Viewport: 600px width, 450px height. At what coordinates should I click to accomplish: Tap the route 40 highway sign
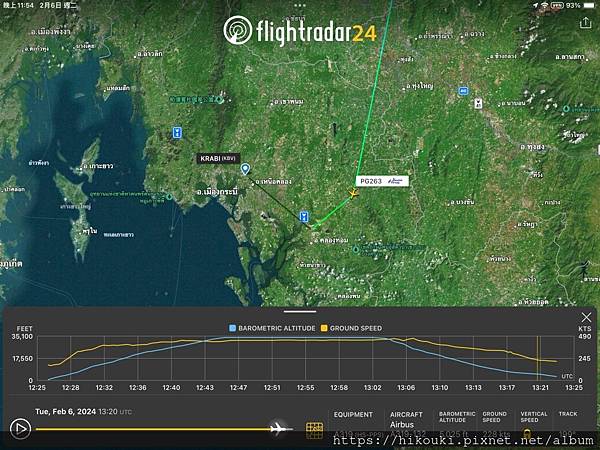(x=463, y=91)
